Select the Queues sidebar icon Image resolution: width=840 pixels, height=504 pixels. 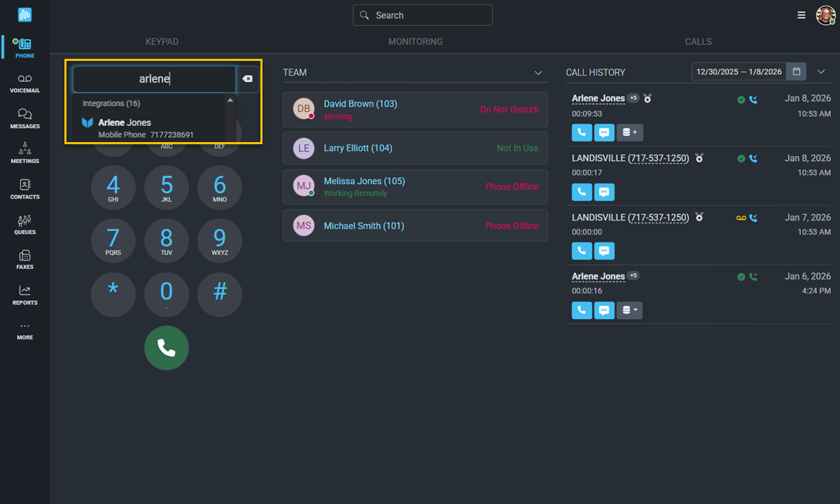(x=24, y=223)
